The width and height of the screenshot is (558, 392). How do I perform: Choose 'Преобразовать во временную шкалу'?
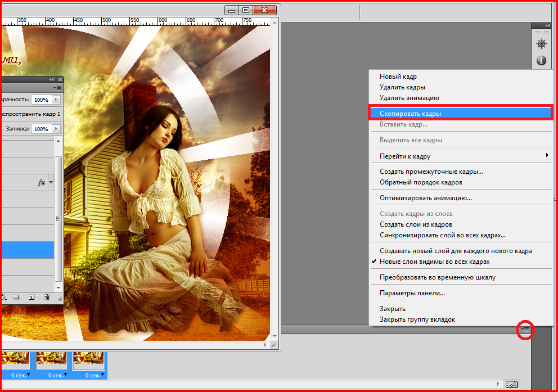pyautogui.click(x=438, y=277)
